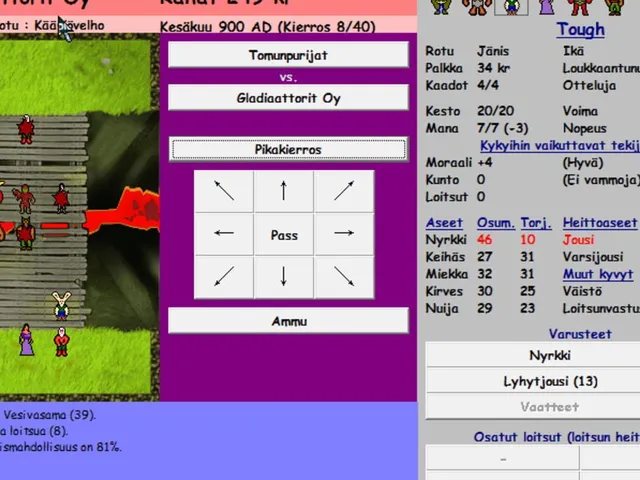Move gladiator left with the west arrow
The width and height of the screenshot is (640, 480).
coord(224,234)
